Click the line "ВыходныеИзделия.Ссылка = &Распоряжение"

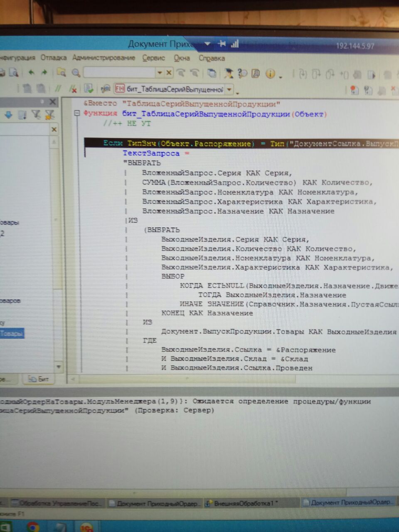coord(248,350)
